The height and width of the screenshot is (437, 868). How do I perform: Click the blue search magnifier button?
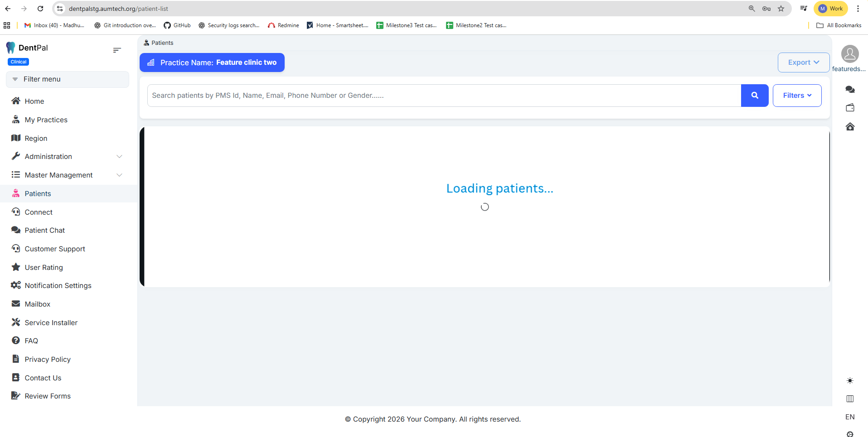click(x=754, y=96)
